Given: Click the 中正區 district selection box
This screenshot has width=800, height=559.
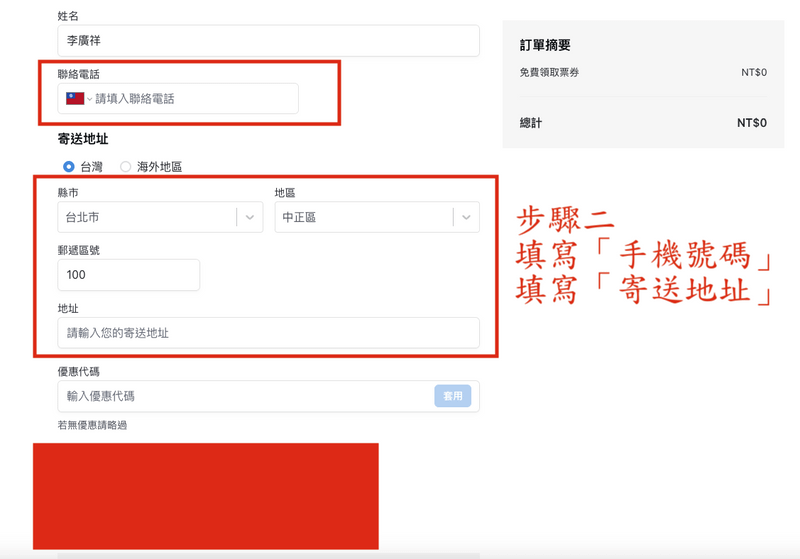Looking at the screenshot, I should point(362,217).
